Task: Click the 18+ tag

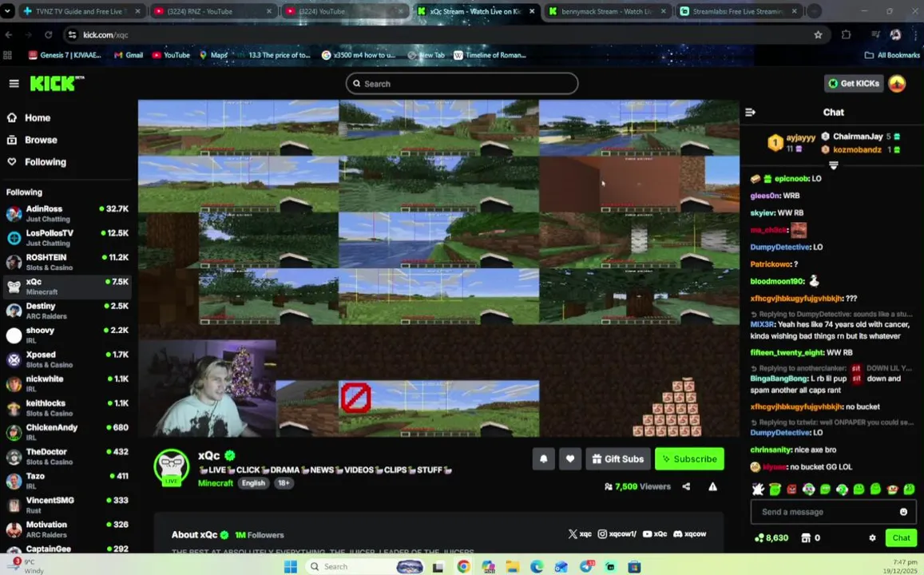Action: 284,483
